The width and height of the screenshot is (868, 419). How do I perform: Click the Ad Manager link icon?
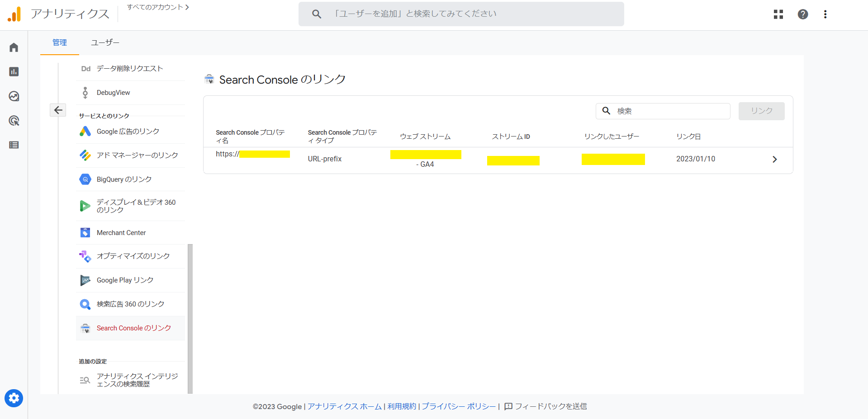coord(85,155)
